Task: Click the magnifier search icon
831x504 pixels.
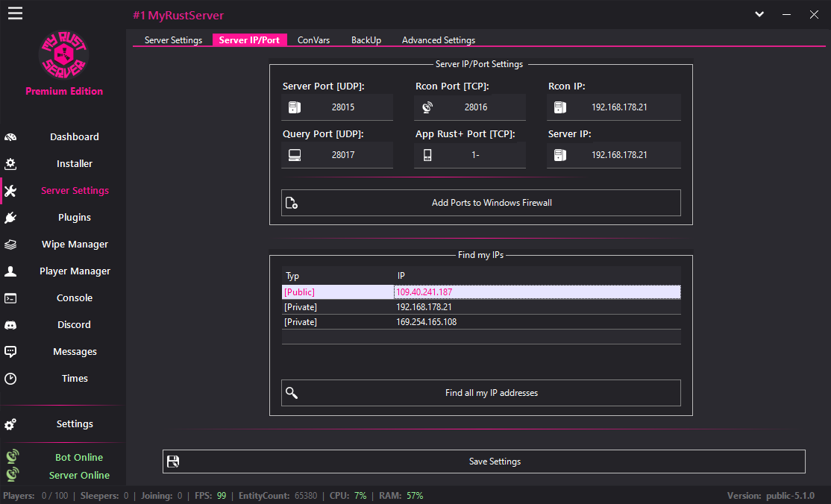Action: (x=292, y=393)
